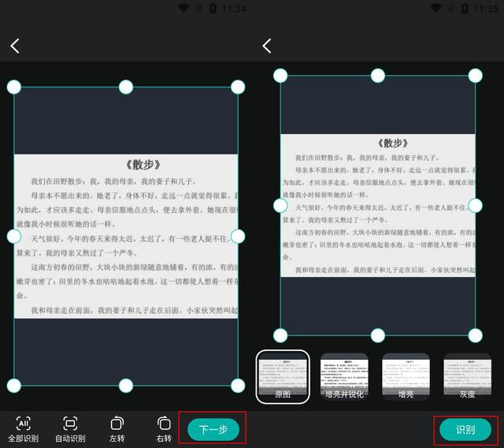Tap the 11:35 clock in status bar

tap(486, 9)
